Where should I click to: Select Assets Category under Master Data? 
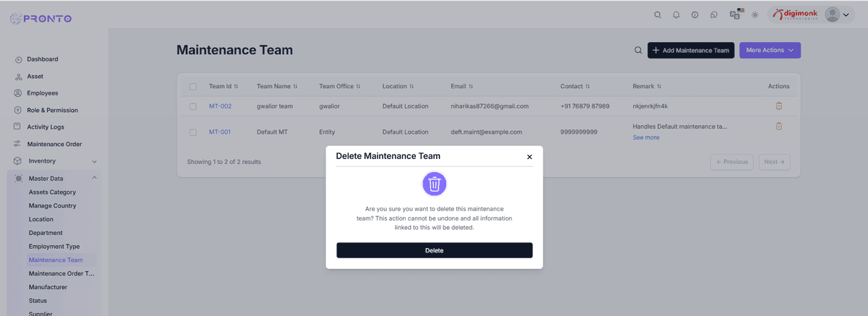[x=52, y=192]
